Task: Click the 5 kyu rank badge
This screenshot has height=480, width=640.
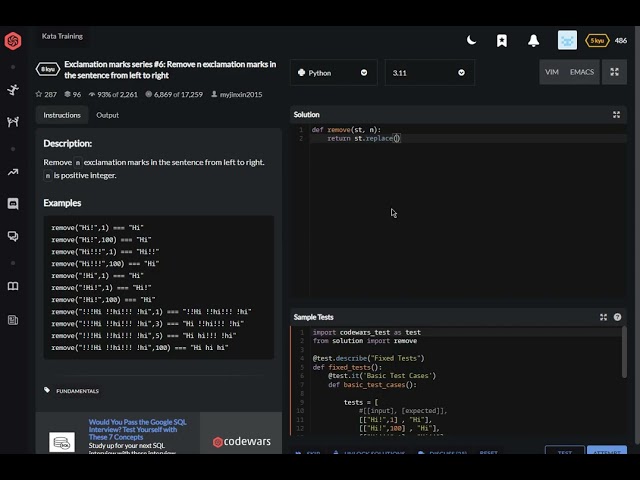Action: (x=597, y=40)
